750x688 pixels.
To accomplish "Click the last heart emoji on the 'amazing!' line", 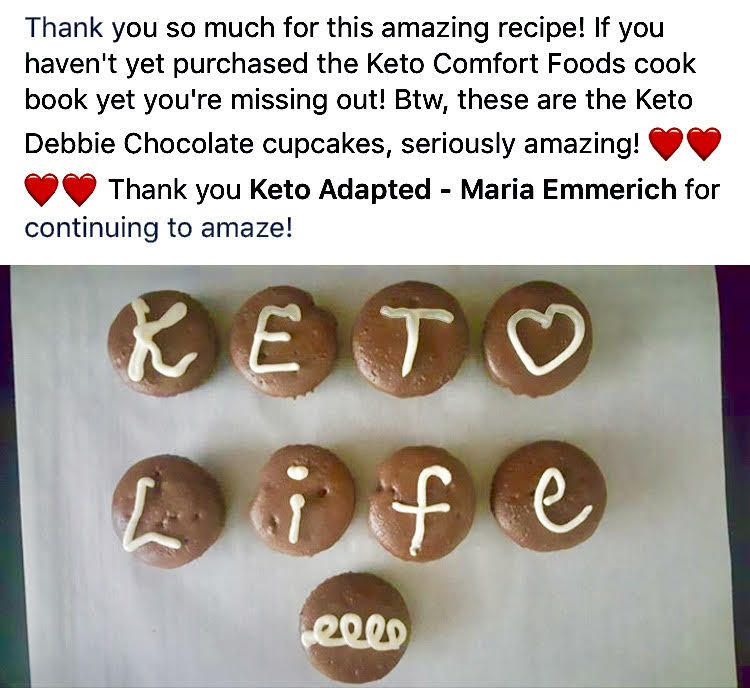I will [x=704, y=144].
